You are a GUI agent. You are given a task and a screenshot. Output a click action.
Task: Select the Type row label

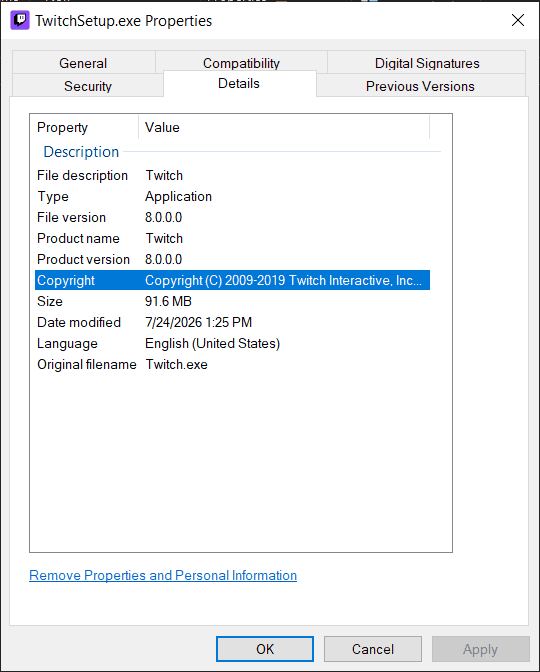(53, 196)
